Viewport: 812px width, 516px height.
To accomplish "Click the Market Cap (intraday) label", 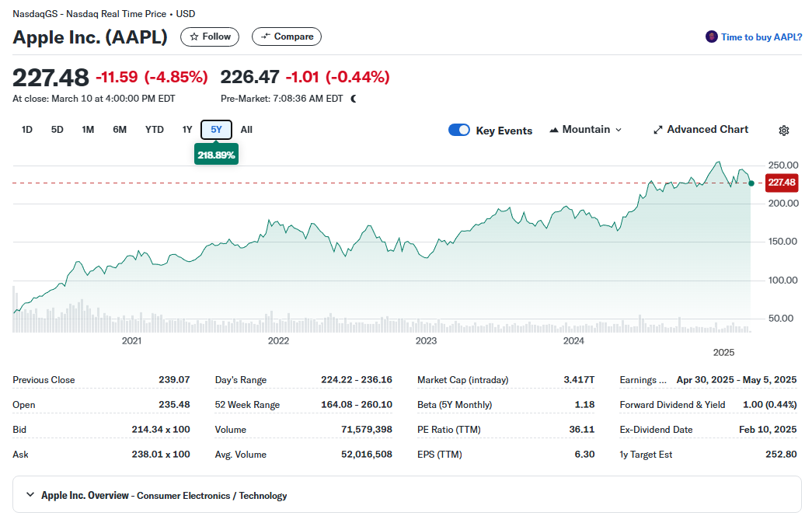I will (463, 380).
